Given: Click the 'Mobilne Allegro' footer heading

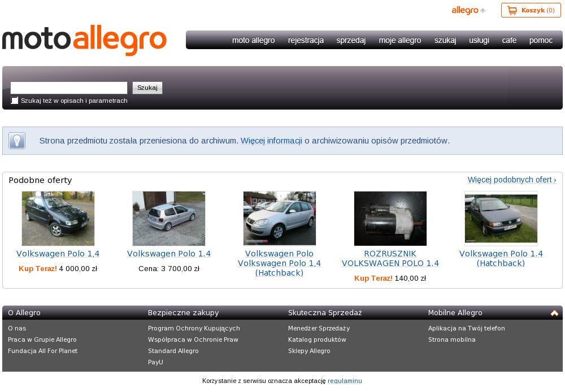Looking at the screenshot, I should point(455,313).
